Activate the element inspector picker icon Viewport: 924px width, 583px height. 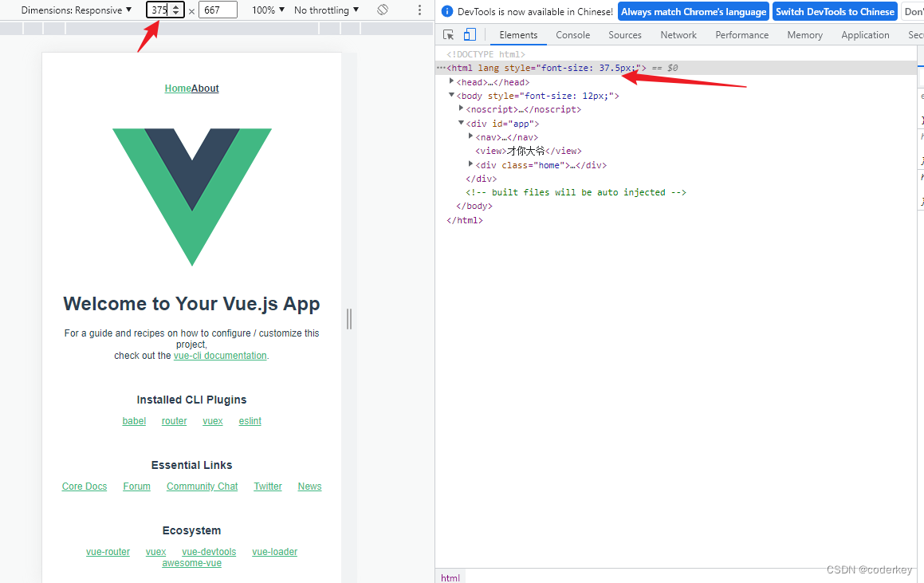click(448, 35)
